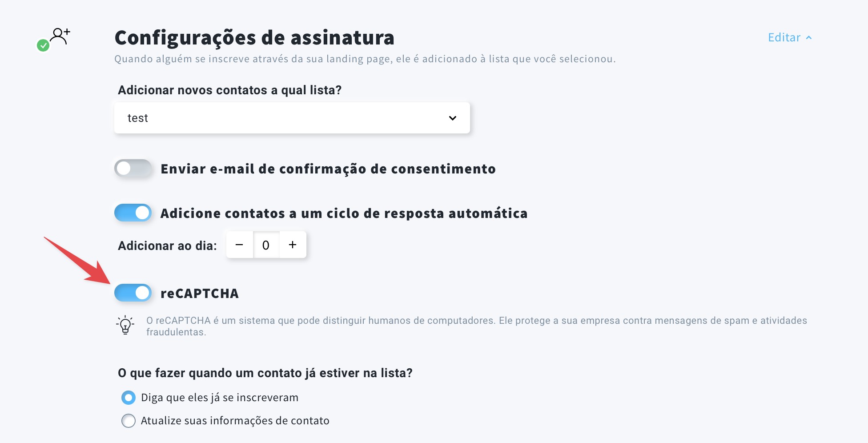Click the reCAPTCHA label text

200,294
